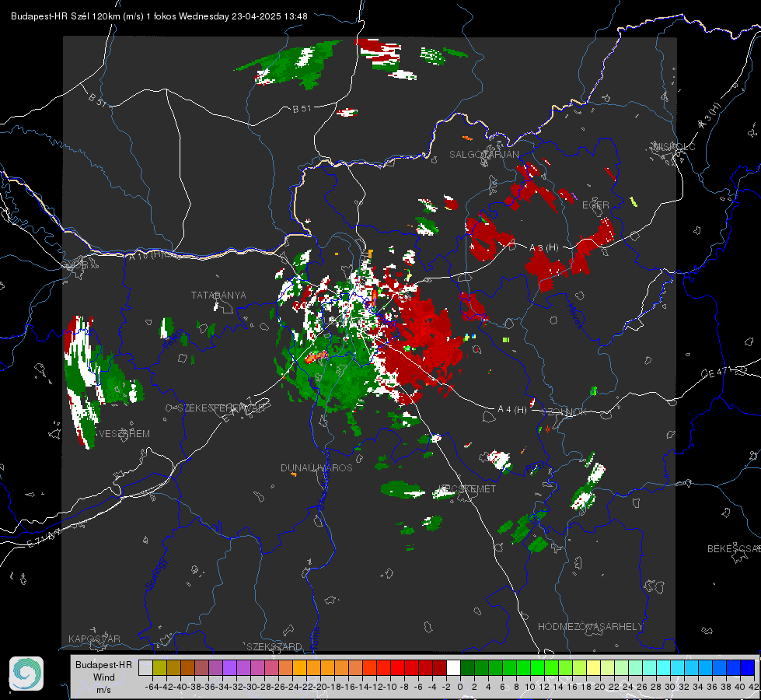Pick the yellow swatch between 18 and 20
Image resolution: width=761 pixels, height=700 pixels.
tap(594, 667)
